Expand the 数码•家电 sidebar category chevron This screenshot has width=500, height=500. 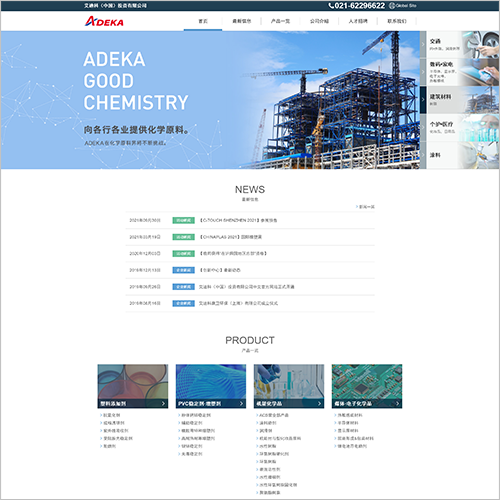423,72
